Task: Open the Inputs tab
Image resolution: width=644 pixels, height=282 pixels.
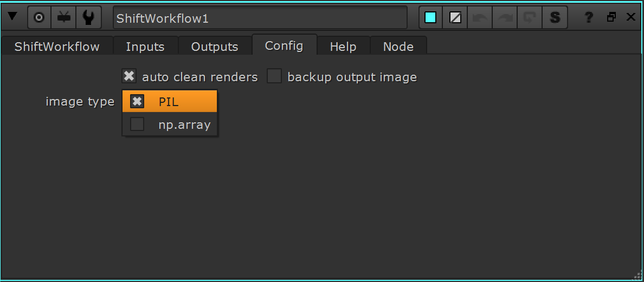Action: (145, 47)
